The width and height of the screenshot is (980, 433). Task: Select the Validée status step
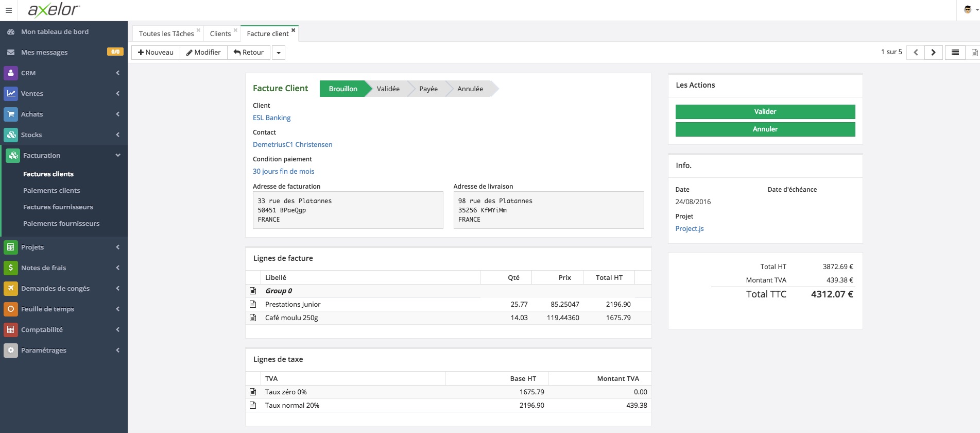[x=388, y=89]
